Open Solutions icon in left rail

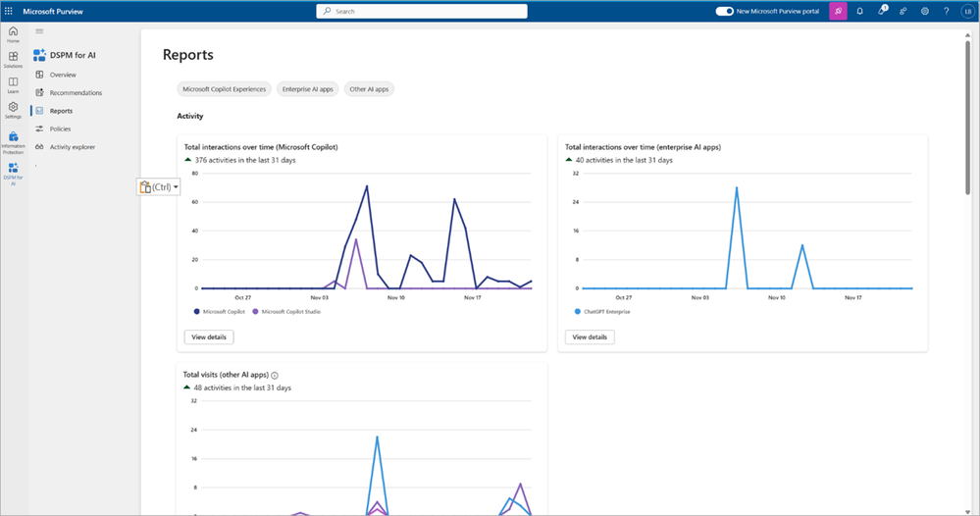13,60
